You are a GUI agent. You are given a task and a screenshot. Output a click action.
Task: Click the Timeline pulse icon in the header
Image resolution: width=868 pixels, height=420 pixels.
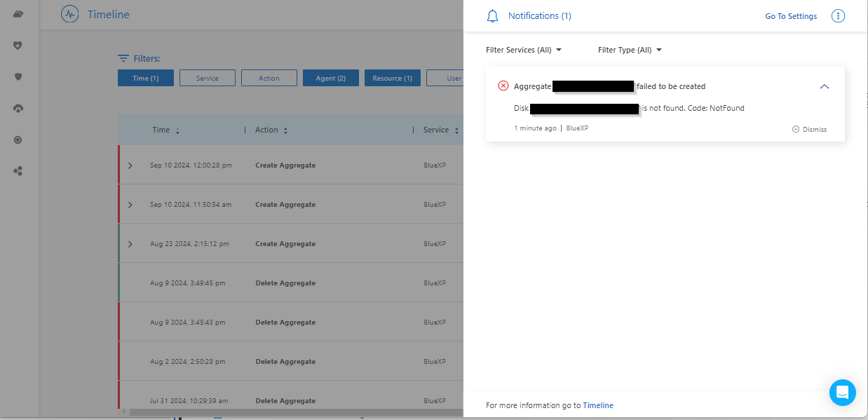pyautogui.click(x=69, y=14)
